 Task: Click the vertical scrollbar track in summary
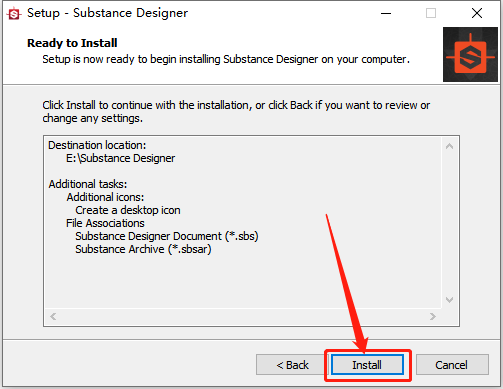coord(449,223)
